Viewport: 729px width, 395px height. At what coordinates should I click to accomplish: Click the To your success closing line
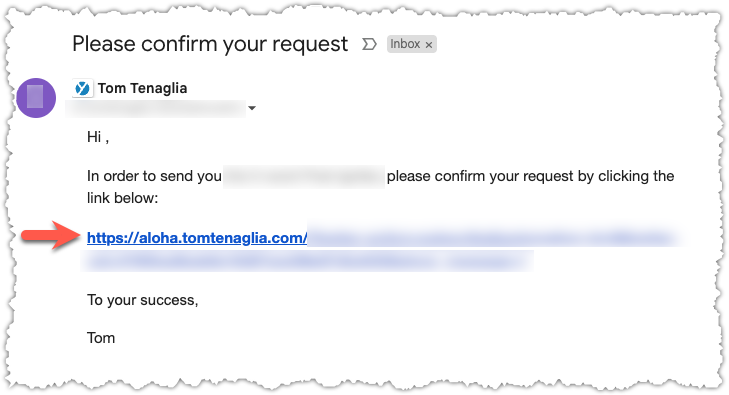coord(143,300)
